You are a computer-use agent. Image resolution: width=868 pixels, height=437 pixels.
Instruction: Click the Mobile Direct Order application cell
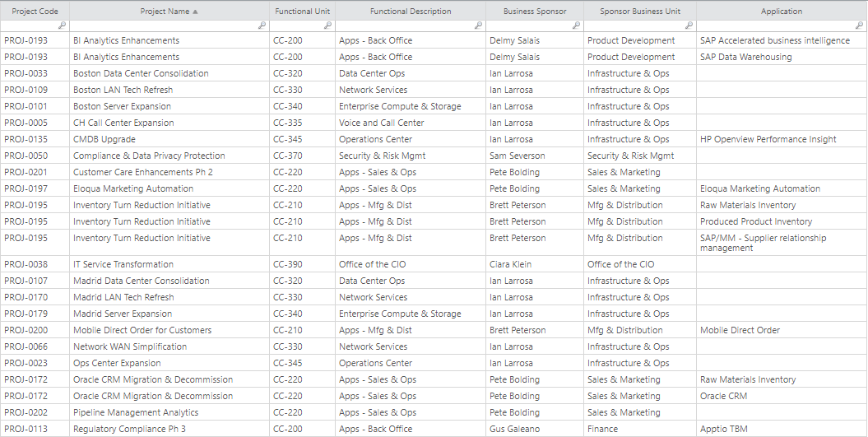pyautogui.click(x=782, y=330)
